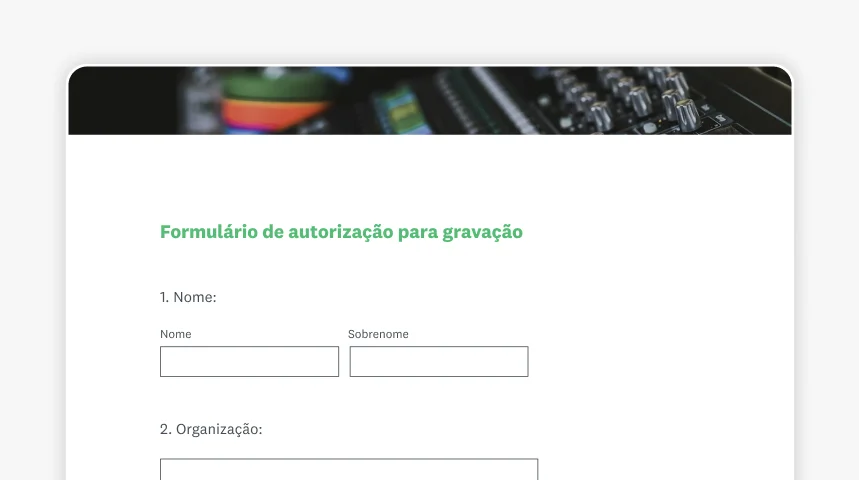859x480 pixels.
Task: Click the Nome first-name input field
Action: 249,361
